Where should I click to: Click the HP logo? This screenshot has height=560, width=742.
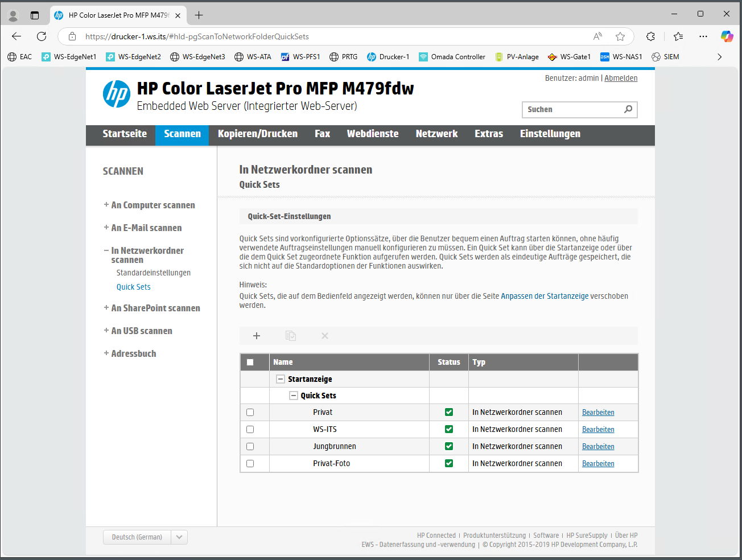tap(117, 94)
